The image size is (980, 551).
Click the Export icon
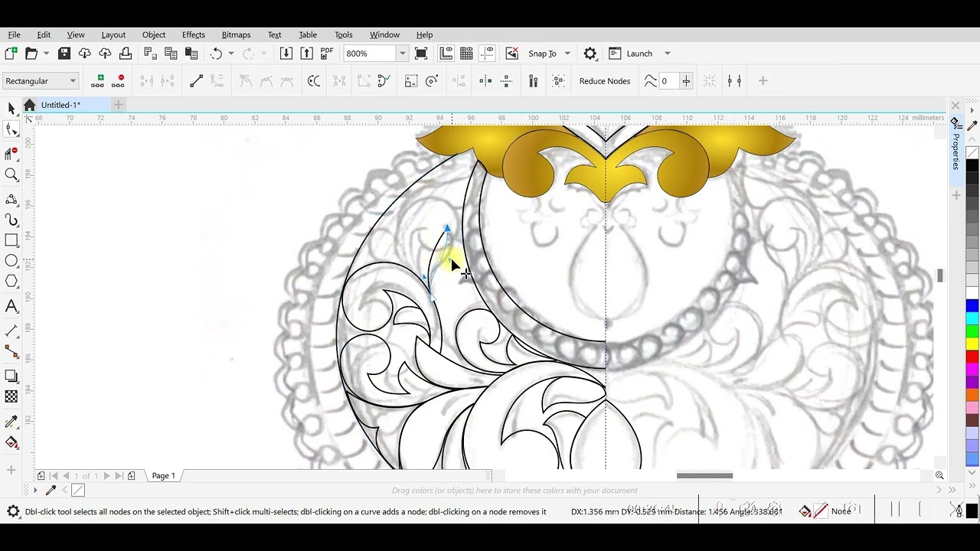(x=306, y=54)
